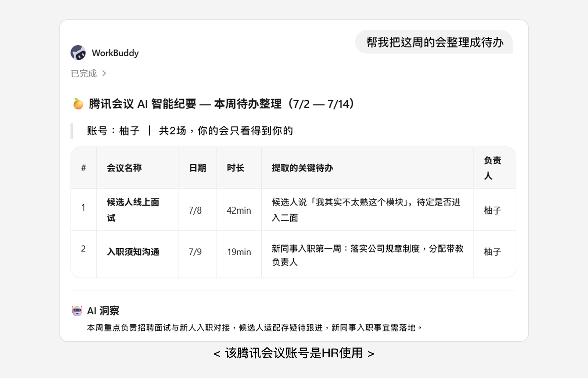Click the WorkBuddy name label
The width and height of the screenshot is (588, 378).
(115, 53)
